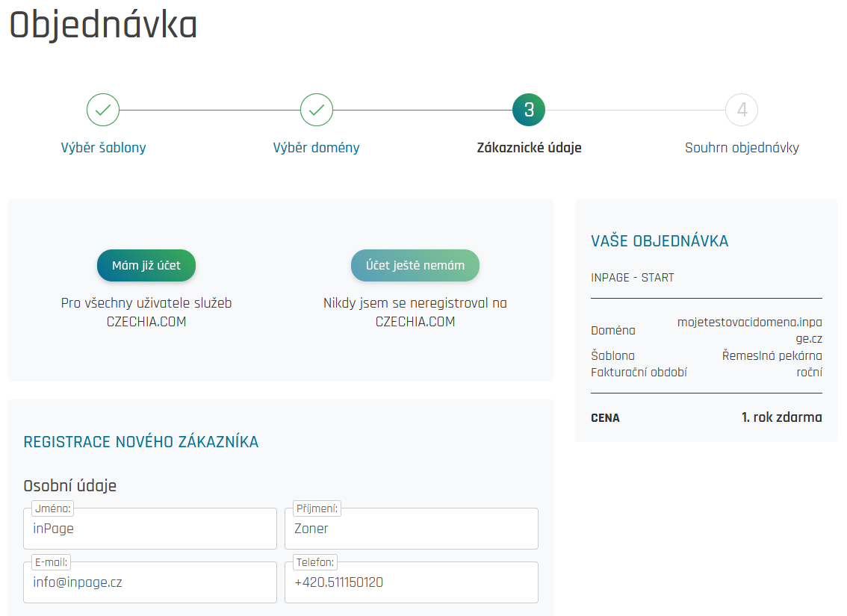Go back to Výběr šablony step label
This screenshot has height=616, width=847.
[103, 148]
